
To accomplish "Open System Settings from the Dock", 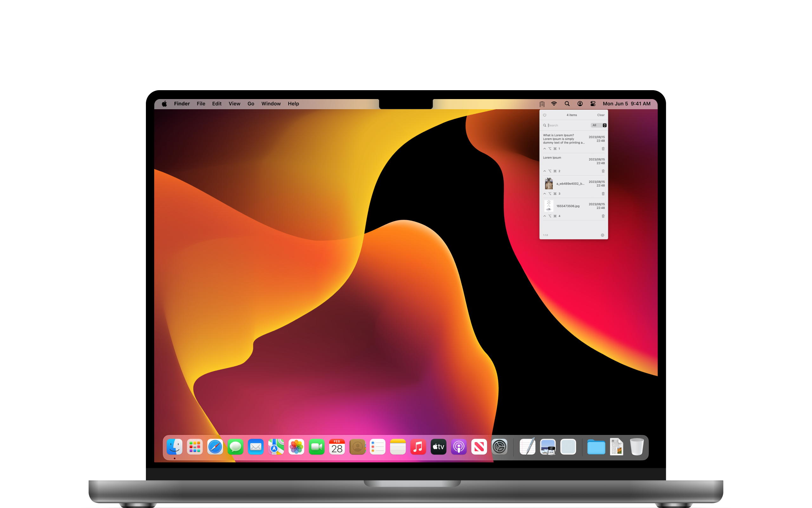I will tap(499, 447).
